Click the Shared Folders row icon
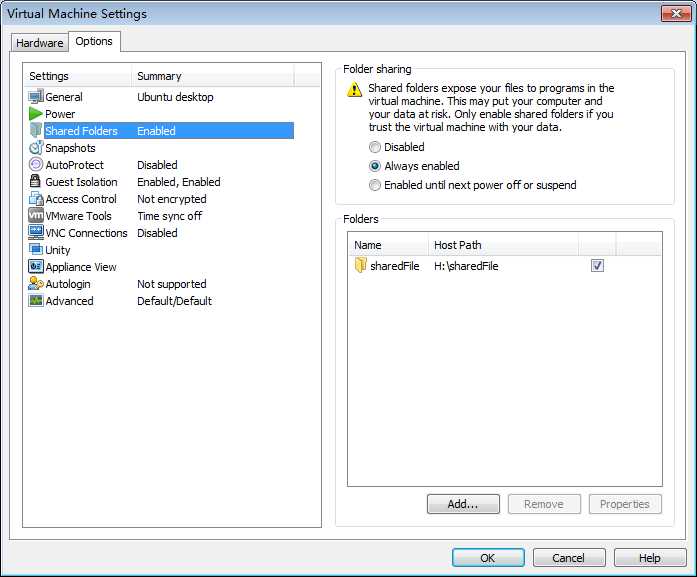Viewport: 697px width, 577px height. (x=36, y=130)
